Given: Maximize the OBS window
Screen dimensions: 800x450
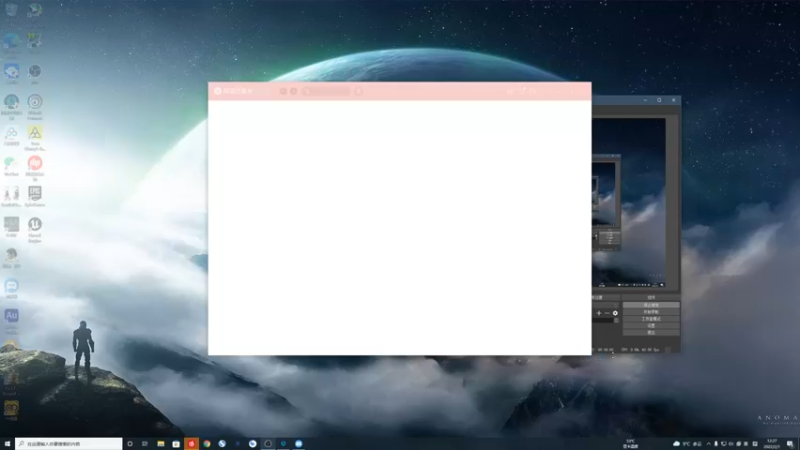Looking at the screenshot, I should click(x=659, y=100).
